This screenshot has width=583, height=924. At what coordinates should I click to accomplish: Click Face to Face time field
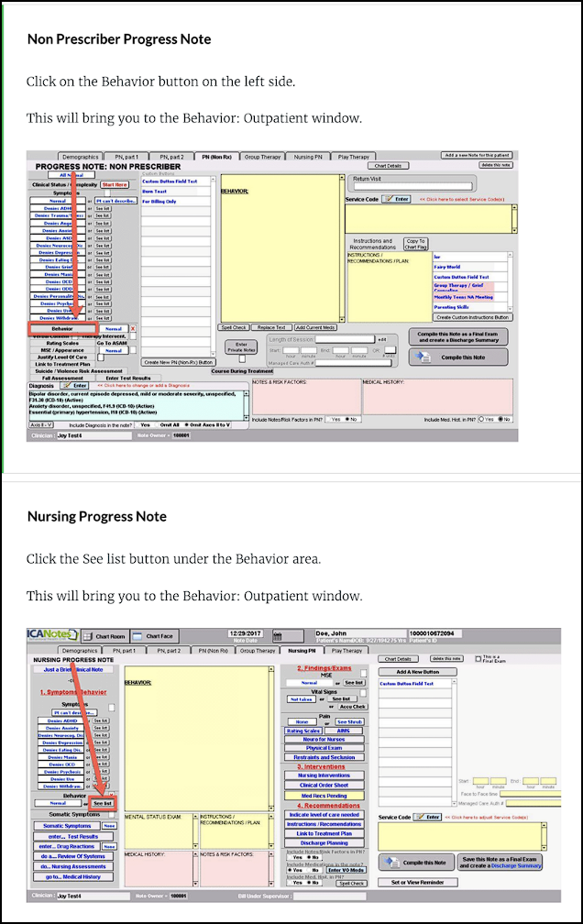tap(529, 794)
